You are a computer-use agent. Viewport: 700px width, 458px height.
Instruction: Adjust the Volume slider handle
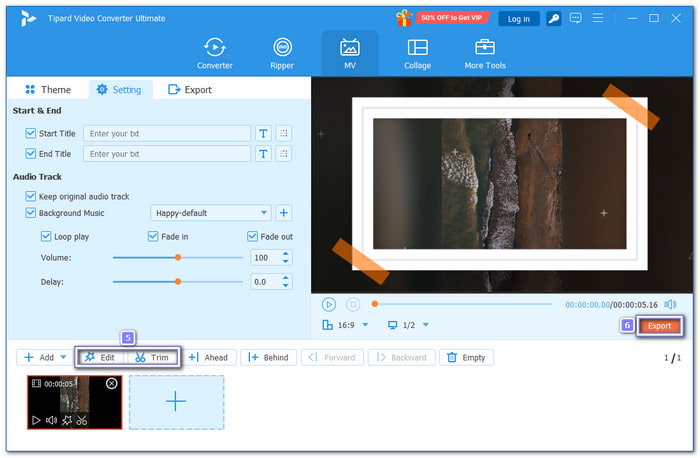point(178,257)
